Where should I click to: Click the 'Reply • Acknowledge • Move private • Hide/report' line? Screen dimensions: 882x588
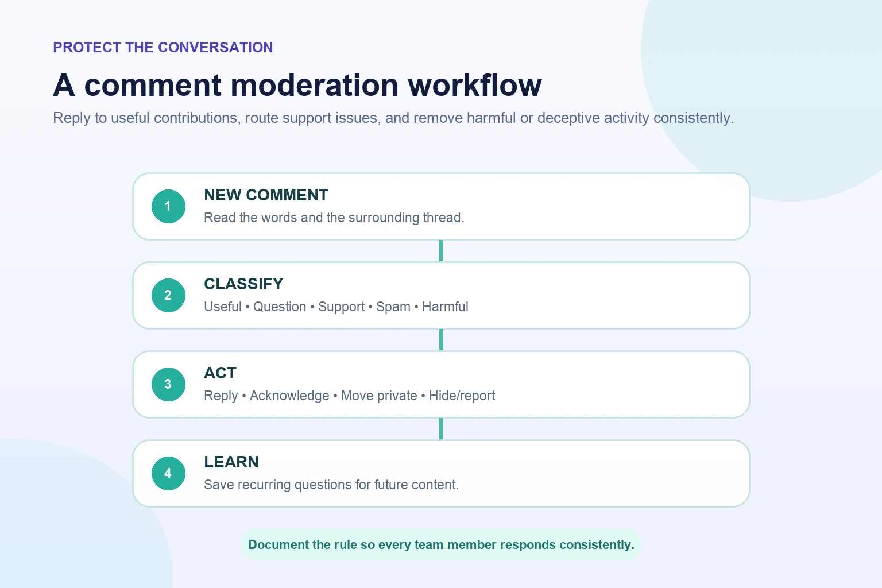tap(349, 396)
